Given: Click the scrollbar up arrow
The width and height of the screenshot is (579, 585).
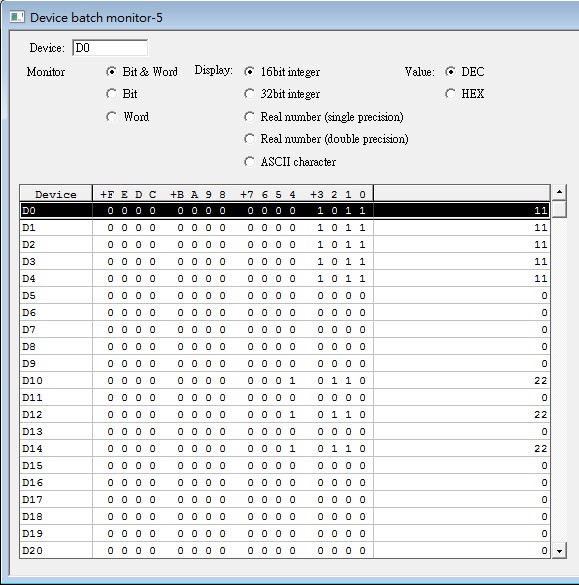Looking at the screenshot, I should coord(559,192).
